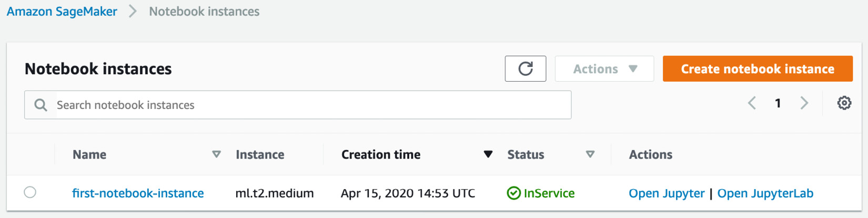Refresh the notebook instances list

pyautogui.click(x=525, y=68)
